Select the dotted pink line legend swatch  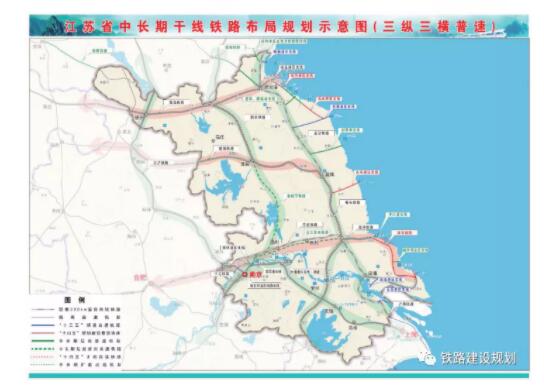(43, 357)
